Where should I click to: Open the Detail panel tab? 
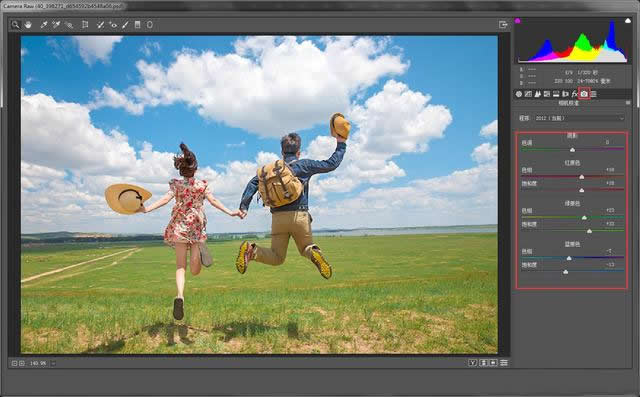(538, 94)
